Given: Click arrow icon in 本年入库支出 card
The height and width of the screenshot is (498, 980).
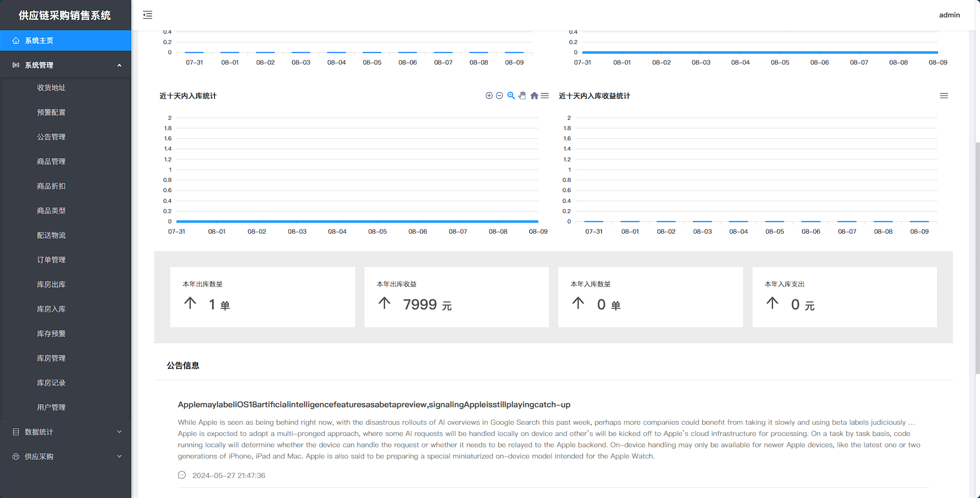Looking at the screenshot, I should click(x=772, y=303).
